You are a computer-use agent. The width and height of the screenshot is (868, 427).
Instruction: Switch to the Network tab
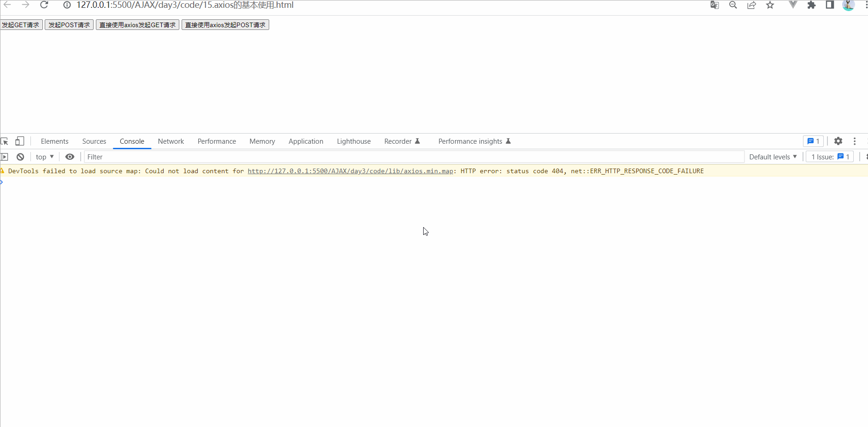(x=171, y=141)
